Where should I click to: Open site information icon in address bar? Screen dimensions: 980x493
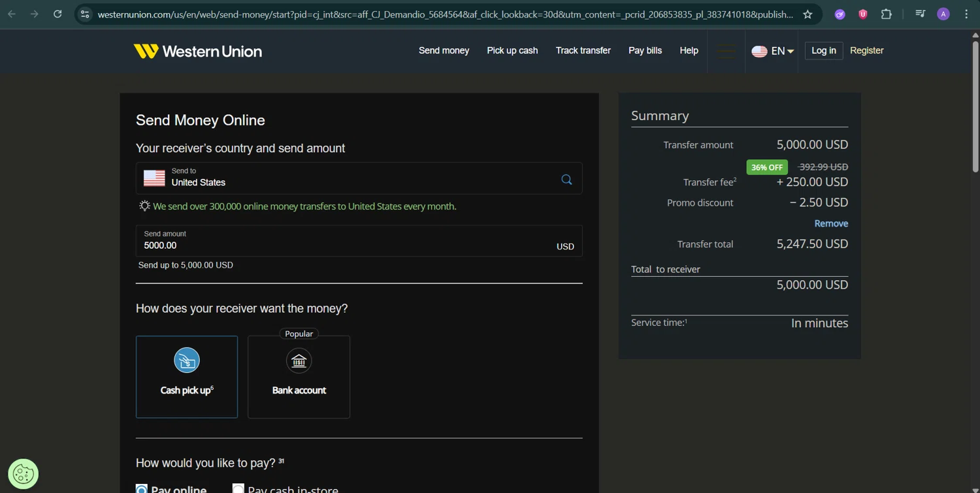[x=85, y=14]
